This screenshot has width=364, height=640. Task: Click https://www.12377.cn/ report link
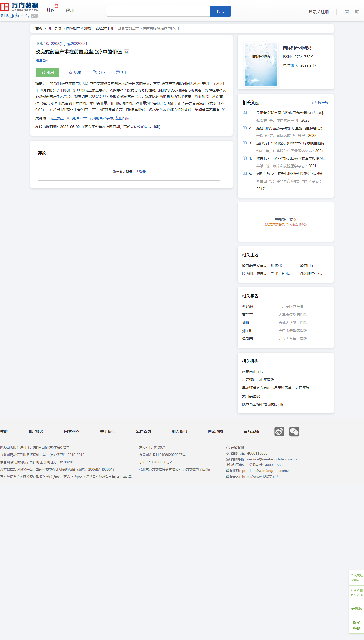pos(260,477)
